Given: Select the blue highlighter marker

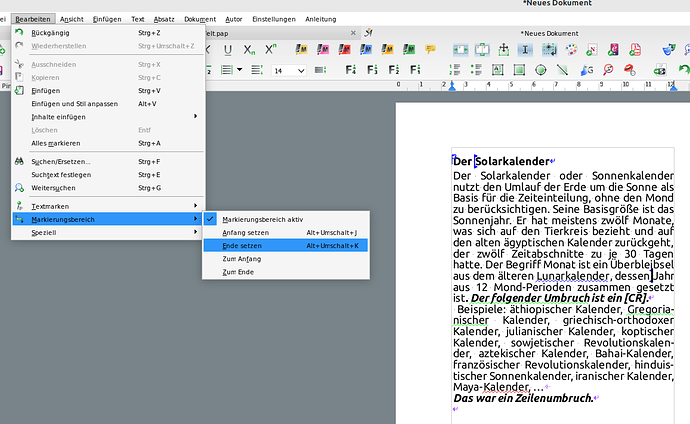Looking at the screenshot, I should pyautogui.click(x=366, y=49).
